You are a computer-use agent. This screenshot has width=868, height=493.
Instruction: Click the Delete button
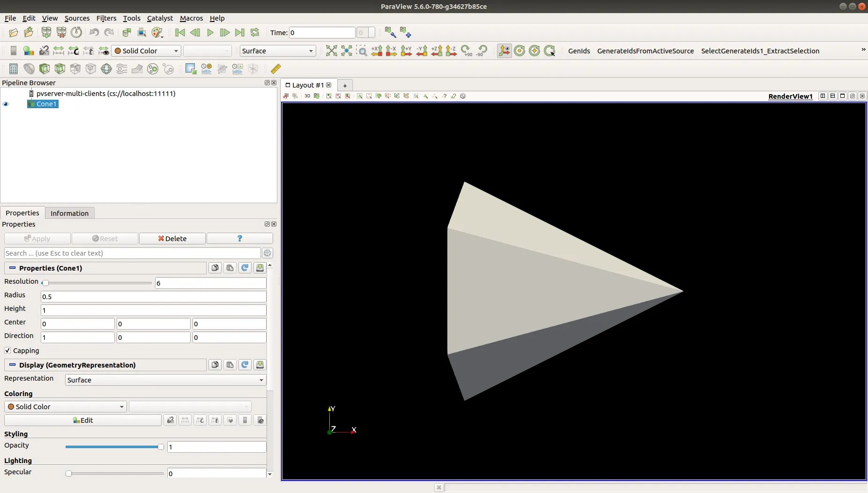pos(172,239)
